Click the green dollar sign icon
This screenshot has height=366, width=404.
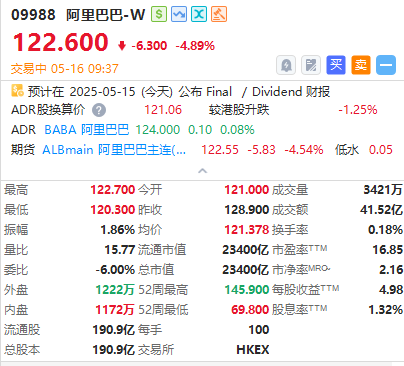[x=159, y=14]
